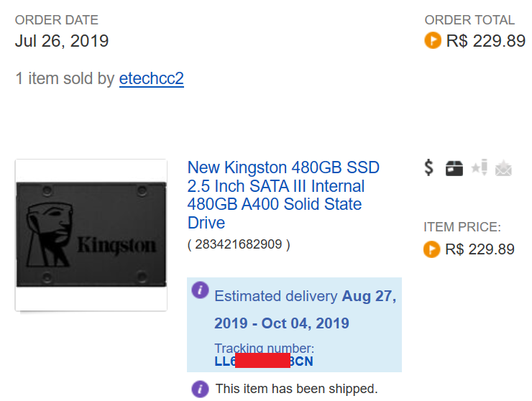
Task: Open seller etechcc2's profile link
Action: (151, 78)
